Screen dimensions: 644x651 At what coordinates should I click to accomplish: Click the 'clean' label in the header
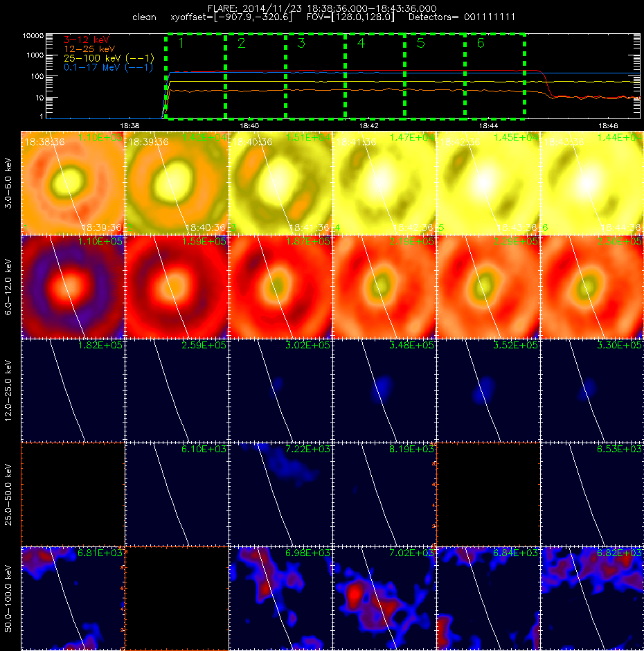144,17
